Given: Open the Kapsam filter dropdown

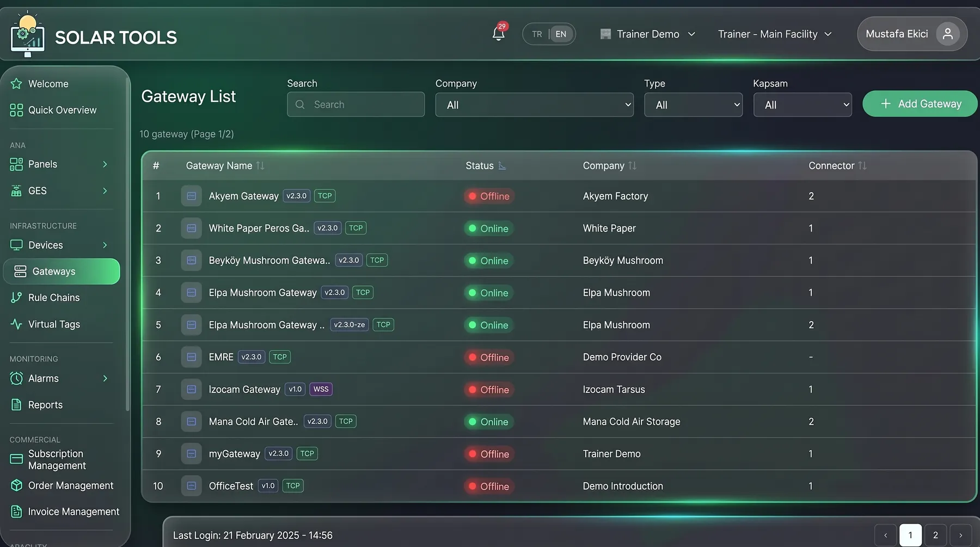Looking at the screenshot, I should click(x=803, y=105).
